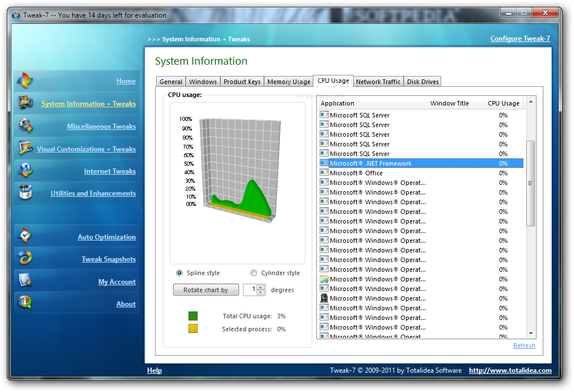Click the Refresh link

(524, 345)
